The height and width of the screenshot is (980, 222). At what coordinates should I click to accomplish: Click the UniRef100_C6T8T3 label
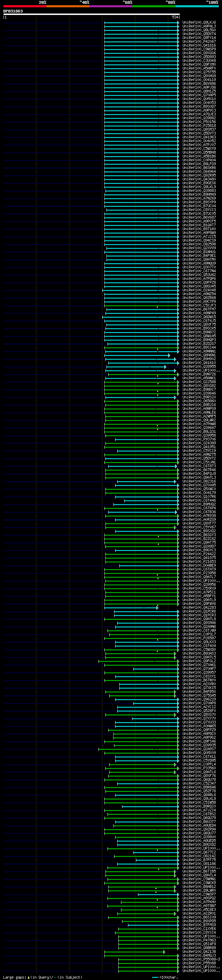(x=199, y=466)
